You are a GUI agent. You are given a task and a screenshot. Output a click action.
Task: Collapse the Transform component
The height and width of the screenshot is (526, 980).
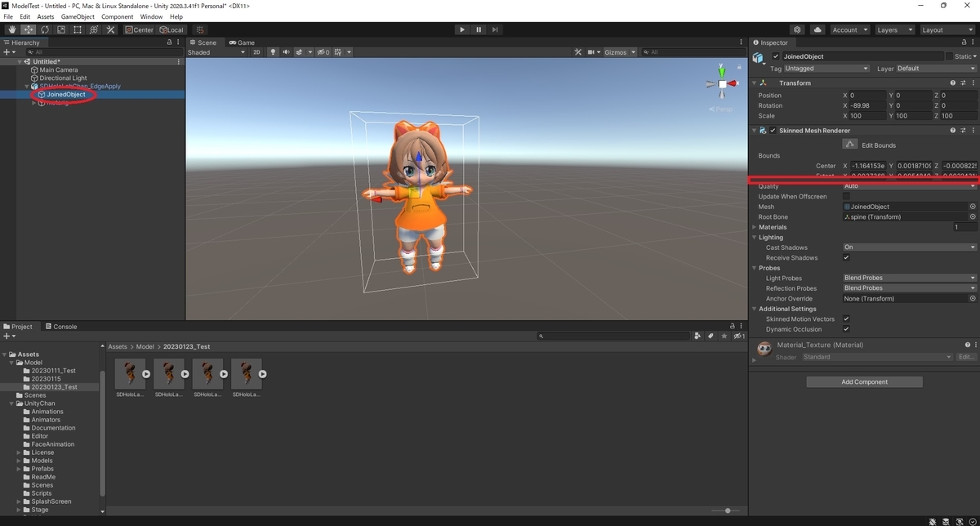tap(755, 83)
